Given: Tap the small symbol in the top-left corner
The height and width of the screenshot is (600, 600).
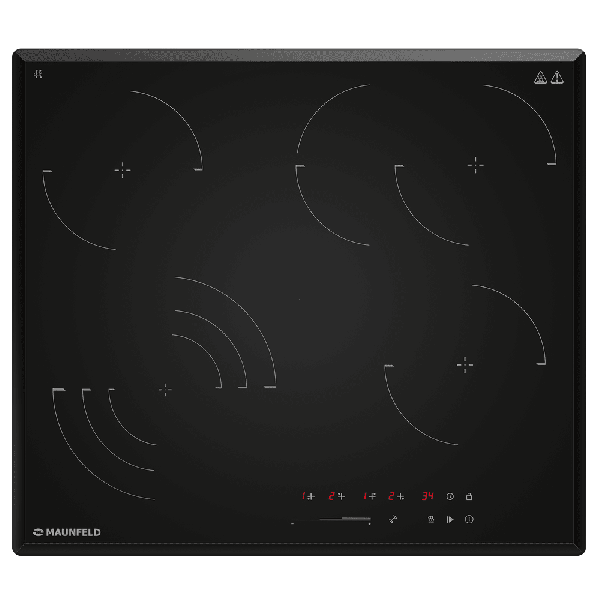Looking at the screenshot, I should click(x=38, y=74).
